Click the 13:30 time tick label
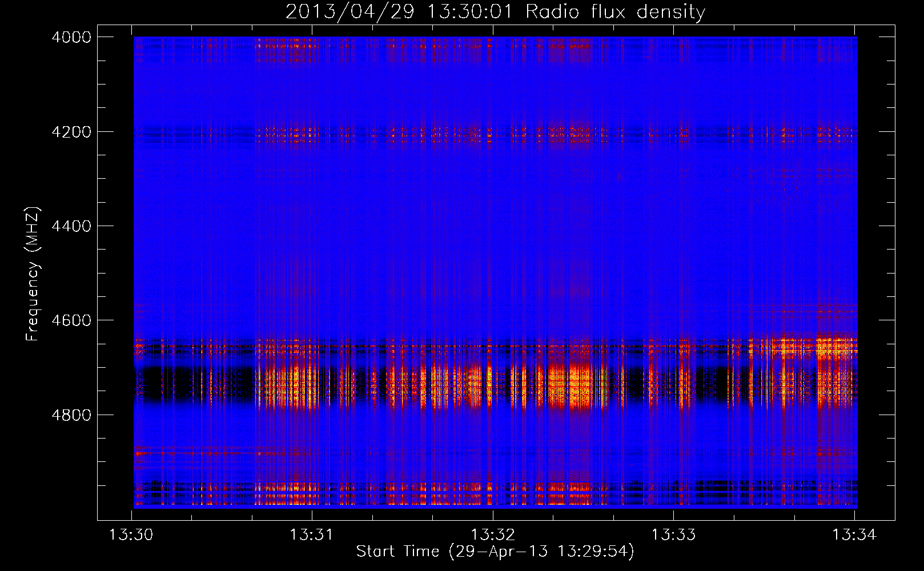The height and width of the screenshot is (571, 924). [131, 534]
